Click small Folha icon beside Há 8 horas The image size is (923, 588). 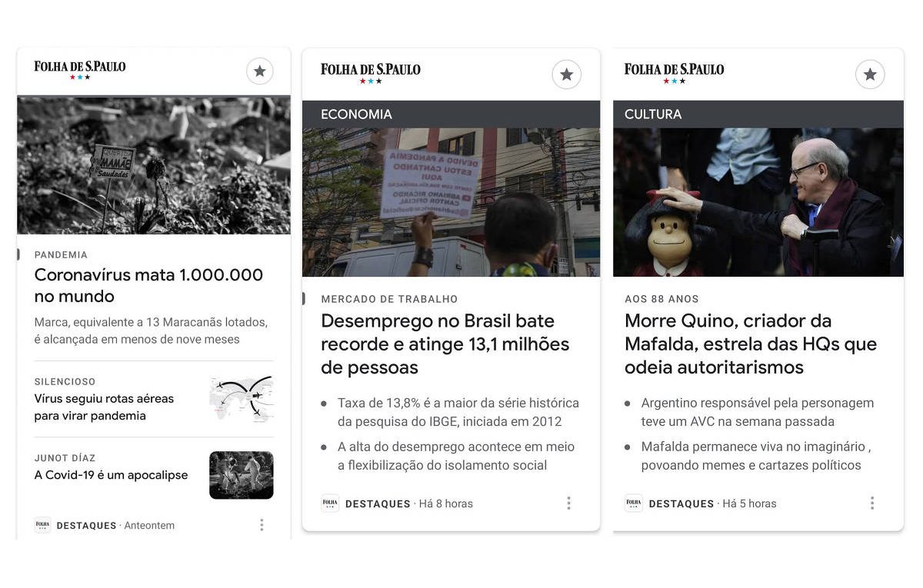[330, 503]
